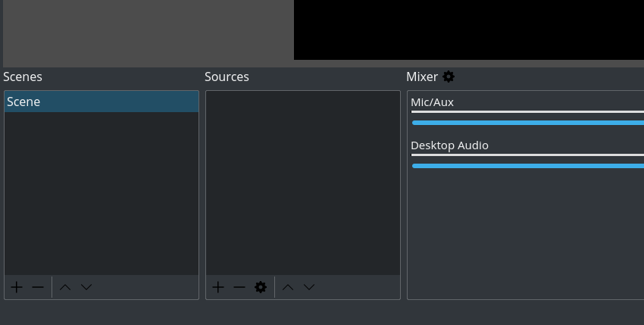Click the black preview canvas

[468, 29]
